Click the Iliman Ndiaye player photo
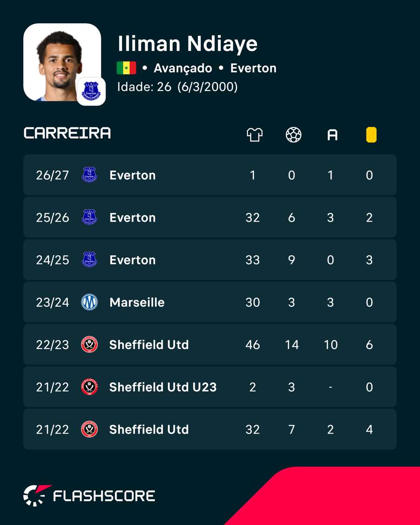The width and height of the screenshot is (420, 525). (x=62, y=62)
